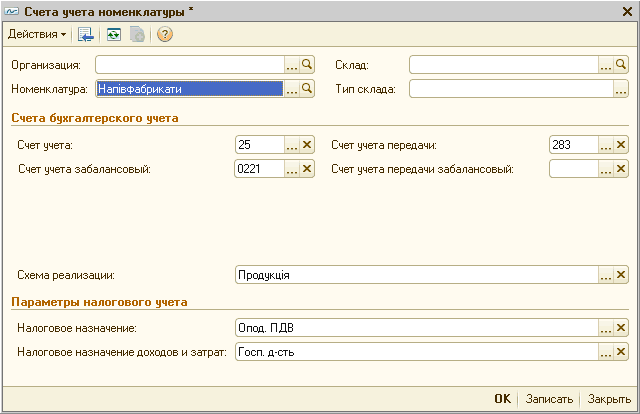Click the Склад input field

point(504,65)
